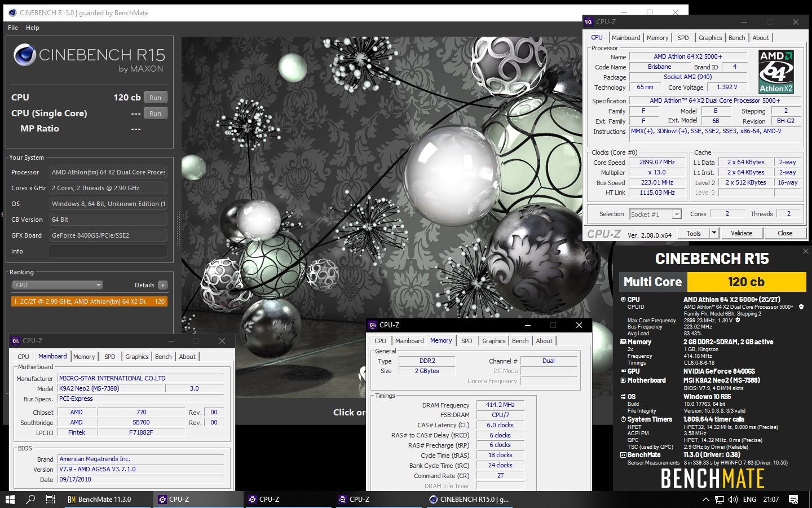Image resolution: width=812 pixels, height=508 pixels.
Task: Open the Socket #1 selection dropdown in CPU-Z
Action: 655,214
